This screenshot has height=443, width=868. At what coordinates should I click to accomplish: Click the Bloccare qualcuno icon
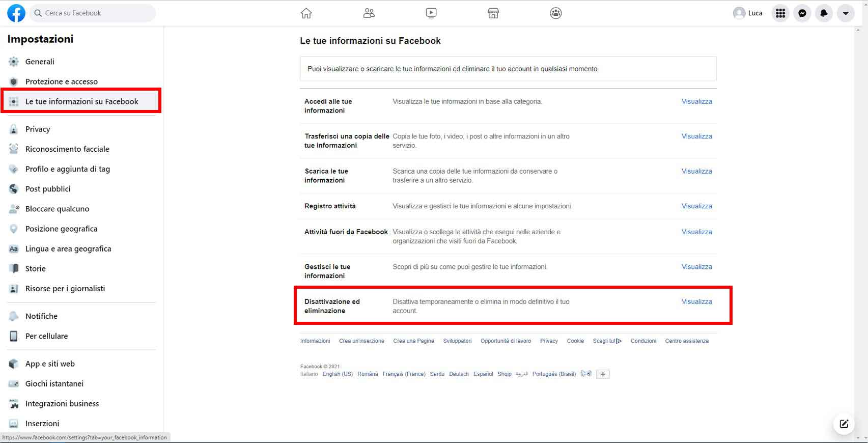(x=14, y=209)
